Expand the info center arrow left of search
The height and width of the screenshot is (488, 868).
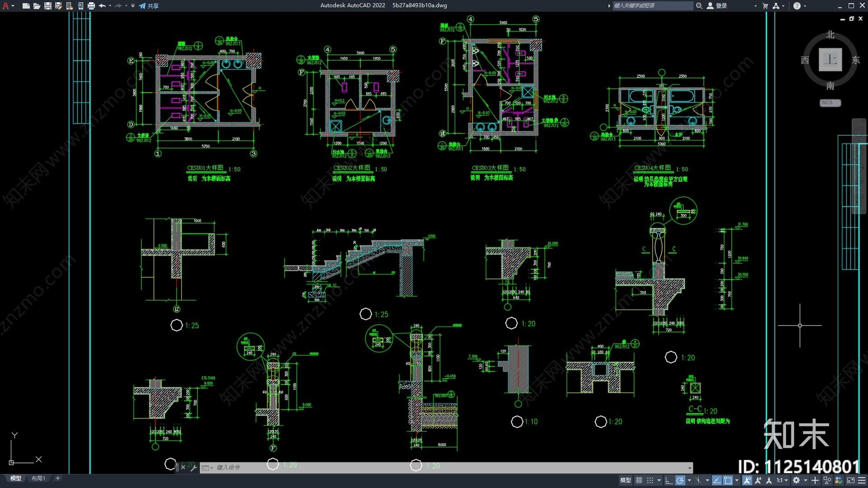click(609, 5)
